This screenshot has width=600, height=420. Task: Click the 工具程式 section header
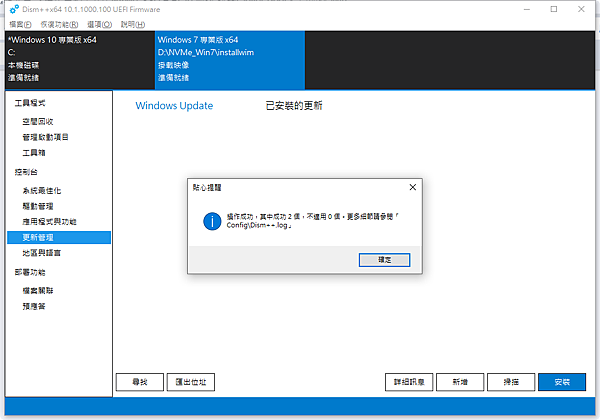30,103
